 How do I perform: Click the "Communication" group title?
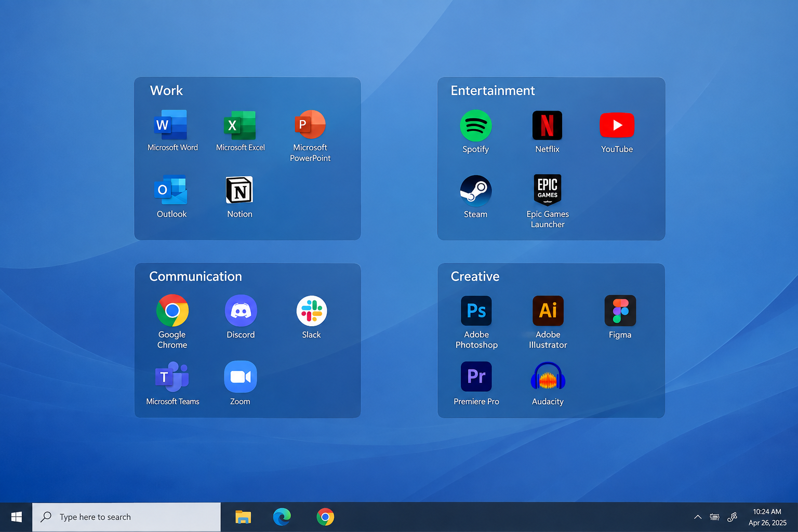click(x=195, y=276)
